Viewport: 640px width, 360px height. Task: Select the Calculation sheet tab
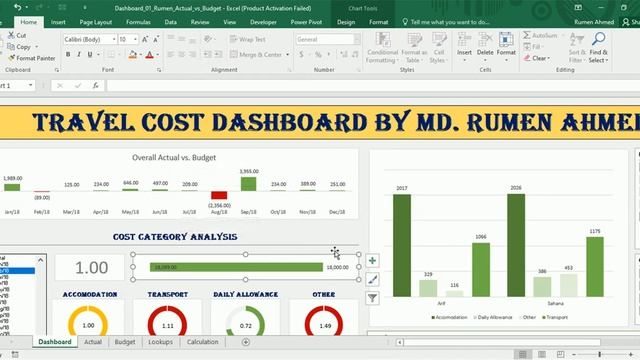[x=202, y=342]
